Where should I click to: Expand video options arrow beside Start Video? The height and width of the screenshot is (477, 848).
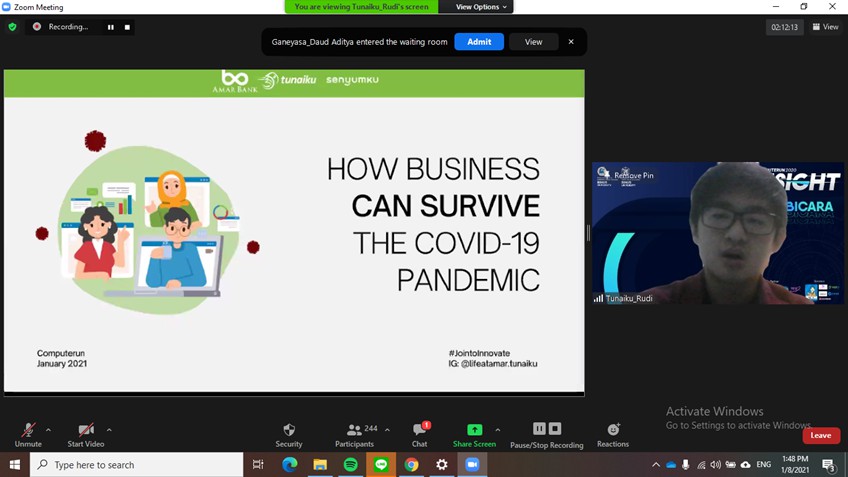tap(109, 430)
